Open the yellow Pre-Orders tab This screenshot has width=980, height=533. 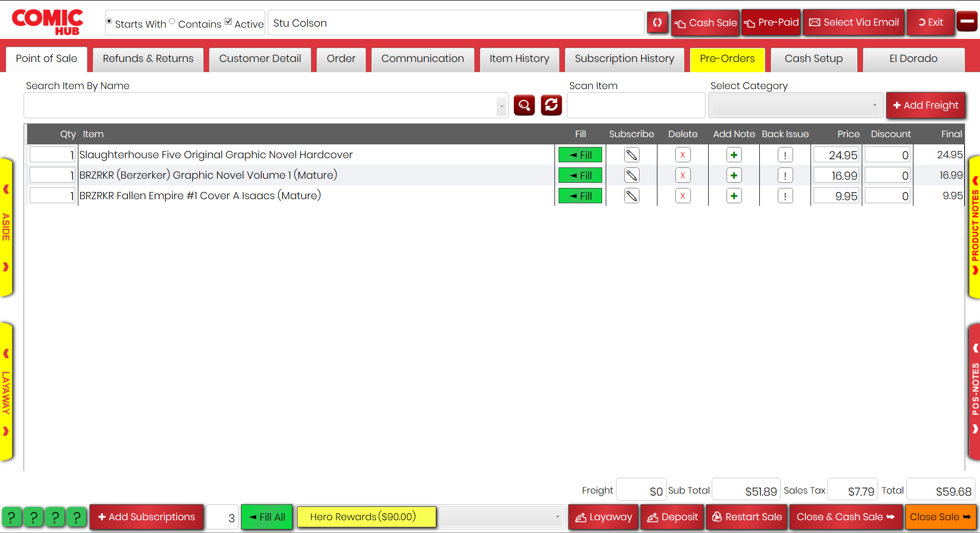tap(727, 59)
